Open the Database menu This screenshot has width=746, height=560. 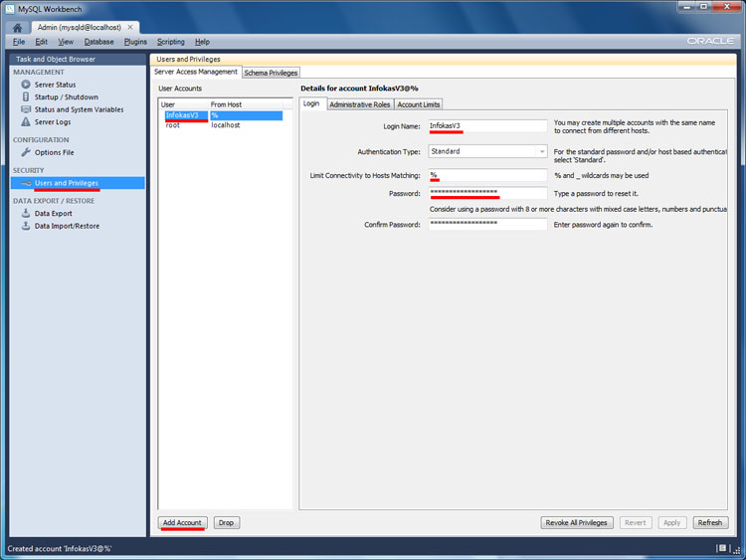tap(98, 42)
